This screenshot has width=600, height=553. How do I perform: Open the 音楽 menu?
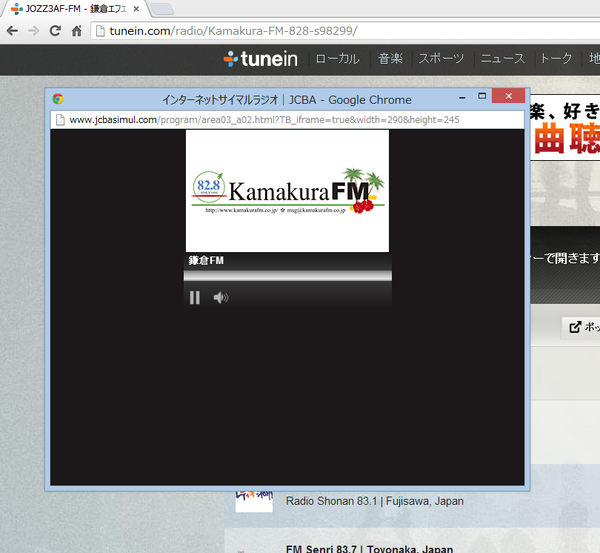coord(390,59)
